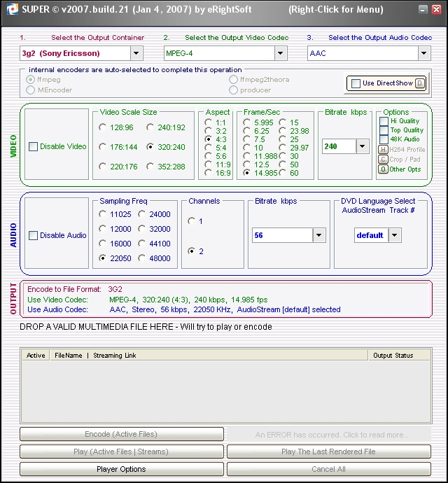
Task: Enable the Top Quality option
Action: [x=384, y=130]
